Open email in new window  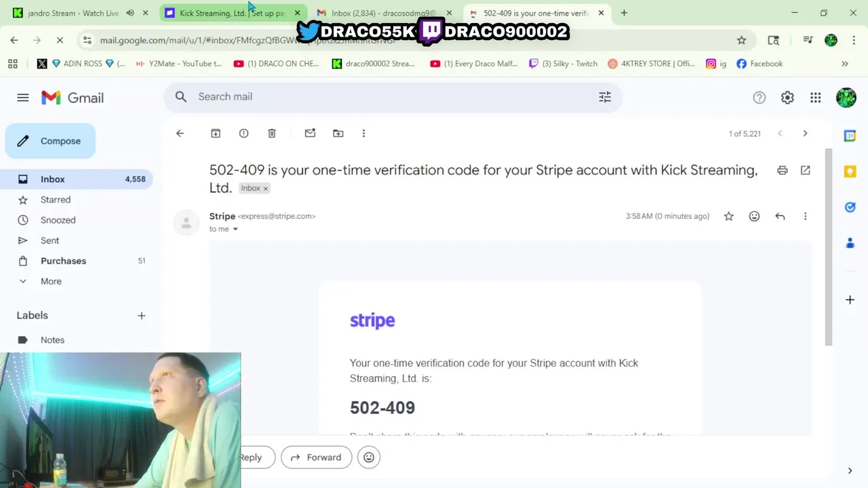[806, 170]
